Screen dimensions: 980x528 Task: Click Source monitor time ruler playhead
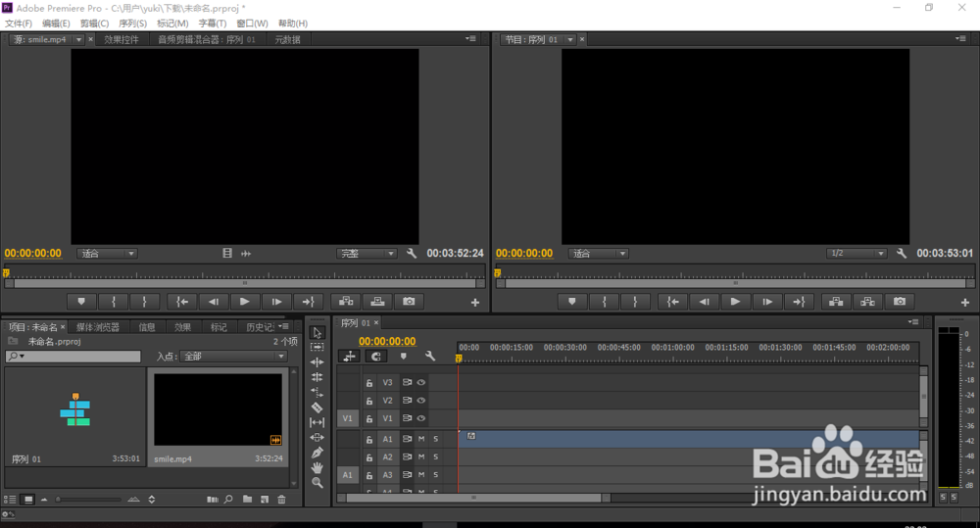[6, 273]
